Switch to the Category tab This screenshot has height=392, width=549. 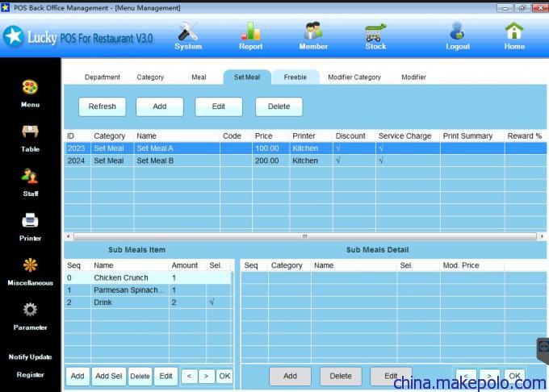150,77
